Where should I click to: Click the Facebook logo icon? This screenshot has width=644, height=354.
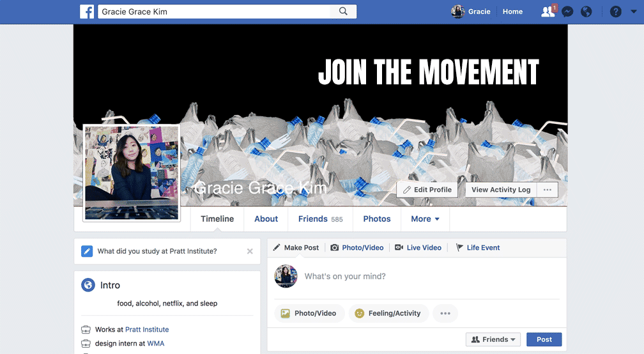tap(87, 12)
